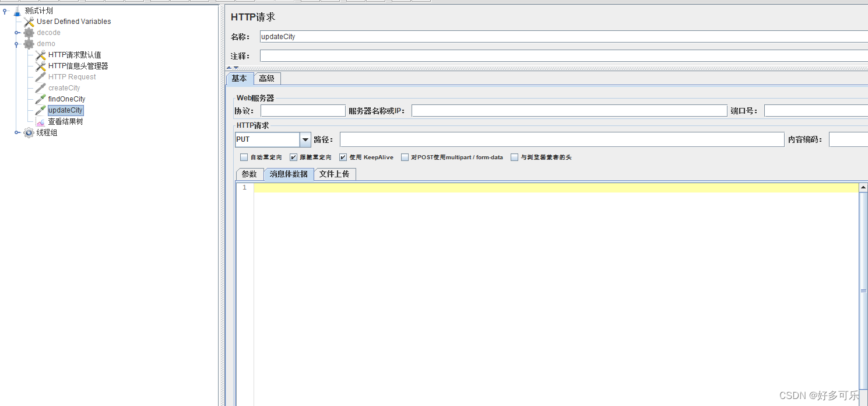Select the 消息体数据 tab
The image size is (868, 406).
(289, 174)
